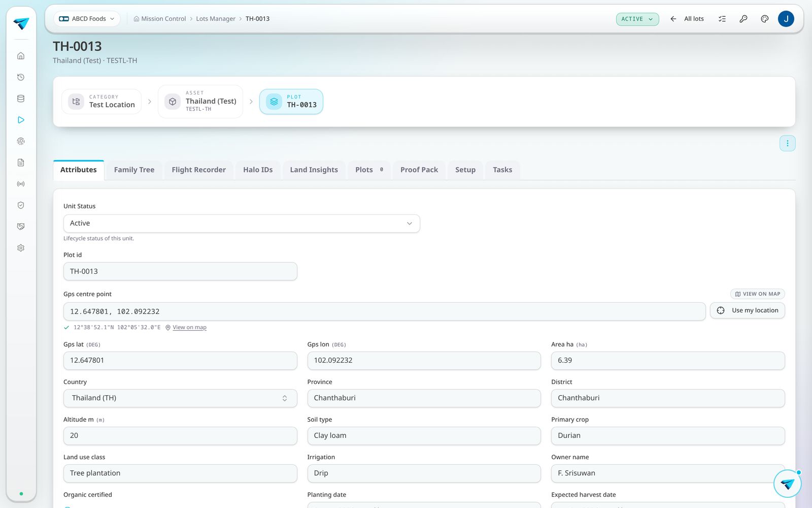812x508 pixels.
Task: Click the Owner name field
Action: point(668,473)
